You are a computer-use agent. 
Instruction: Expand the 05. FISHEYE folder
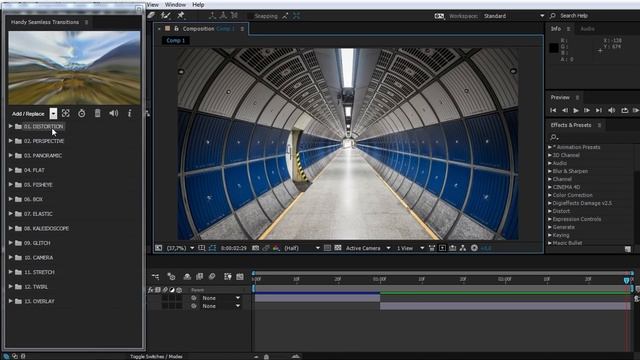click(x=11, y=184)
